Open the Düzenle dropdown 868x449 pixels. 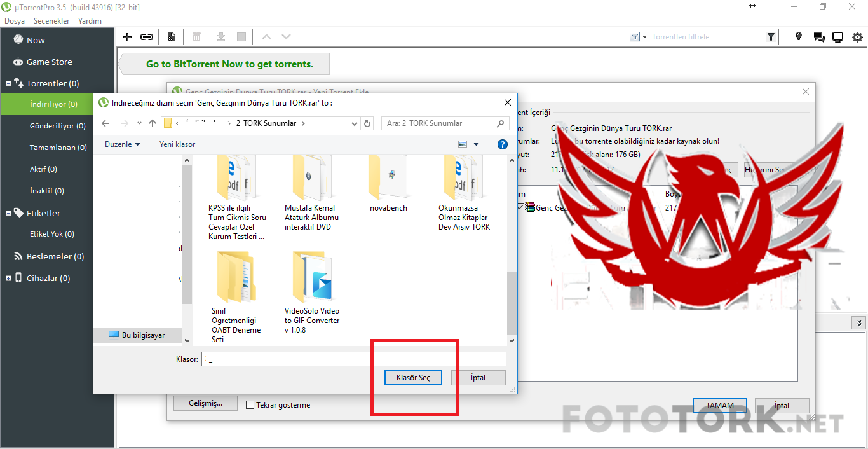coord(122,144)
